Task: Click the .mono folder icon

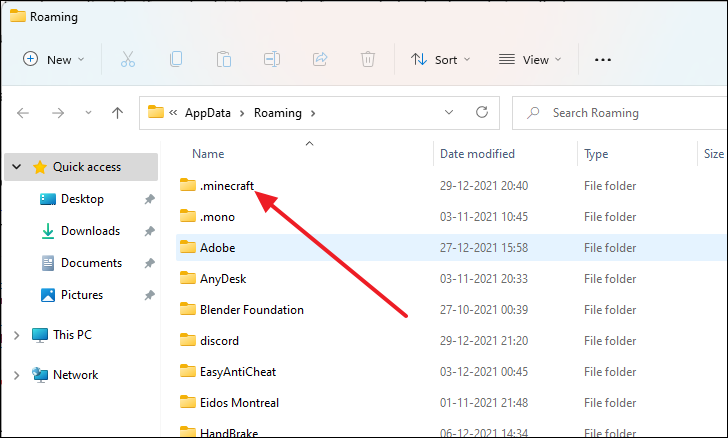Action: pyautogui.click(x=188, y=216)
